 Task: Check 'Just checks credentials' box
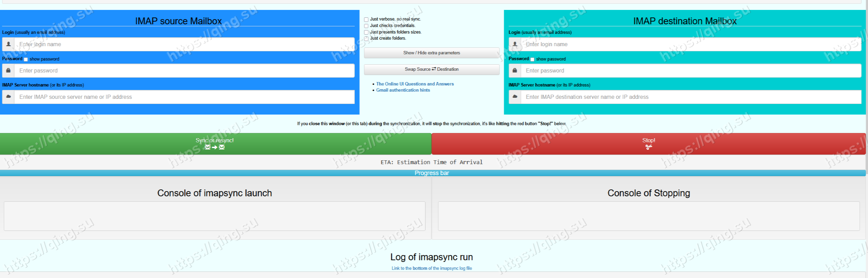click(366, 26)
